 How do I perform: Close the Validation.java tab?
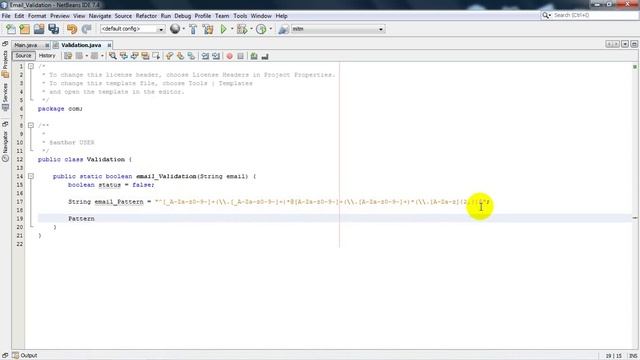[109, 45]
